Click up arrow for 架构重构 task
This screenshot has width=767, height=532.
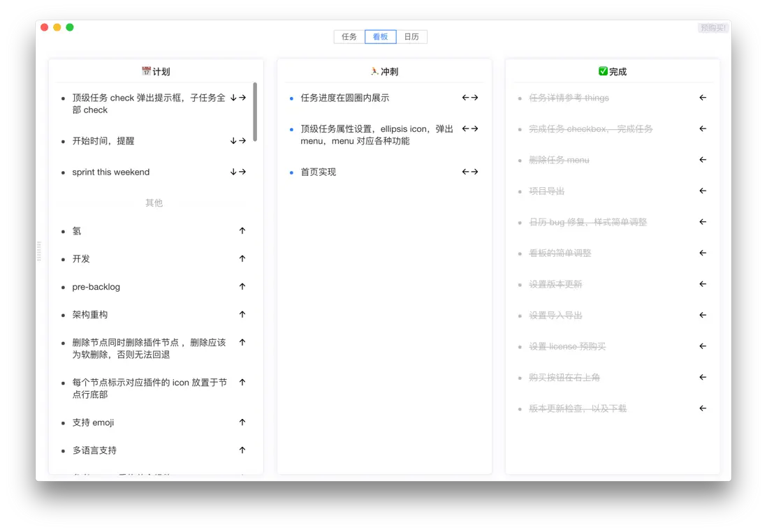pos(242,314)
